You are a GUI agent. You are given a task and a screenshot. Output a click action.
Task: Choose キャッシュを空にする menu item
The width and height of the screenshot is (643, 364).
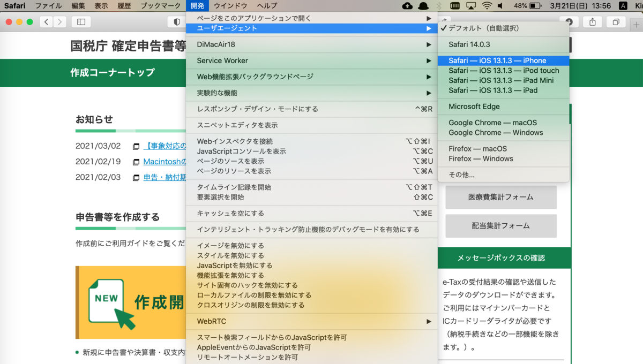click(x=312, y=213)
